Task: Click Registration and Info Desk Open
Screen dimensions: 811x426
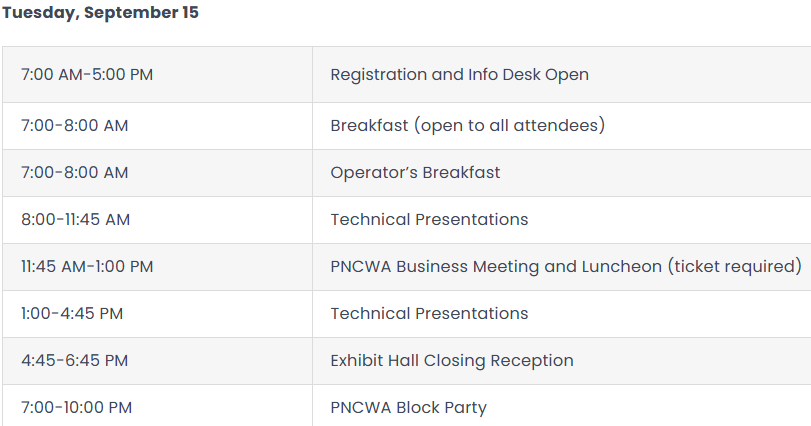Action: coord(459,75)
